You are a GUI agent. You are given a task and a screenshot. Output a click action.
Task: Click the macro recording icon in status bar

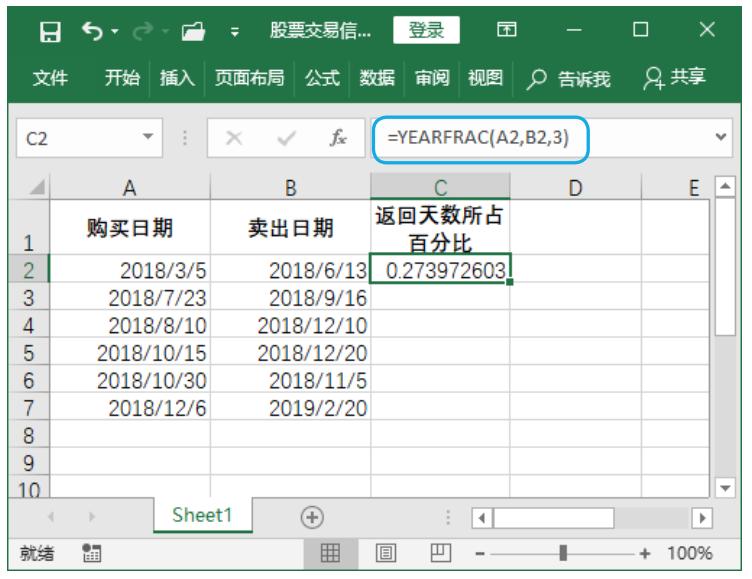pos(91,553)
